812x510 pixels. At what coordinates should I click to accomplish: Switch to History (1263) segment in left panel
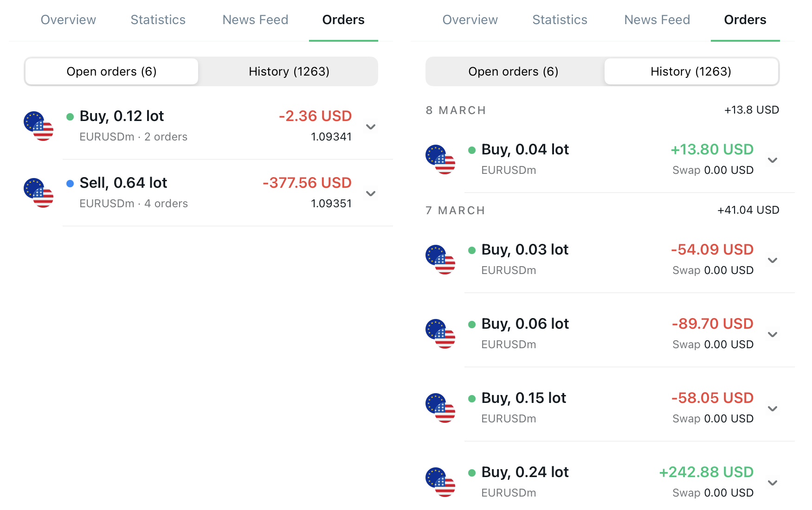point(289,71)
